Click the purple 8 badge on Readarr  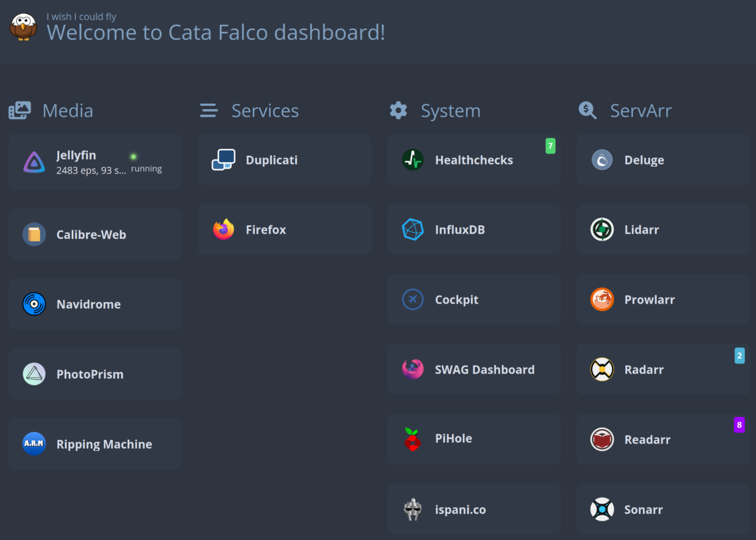(x=740, y=425)
